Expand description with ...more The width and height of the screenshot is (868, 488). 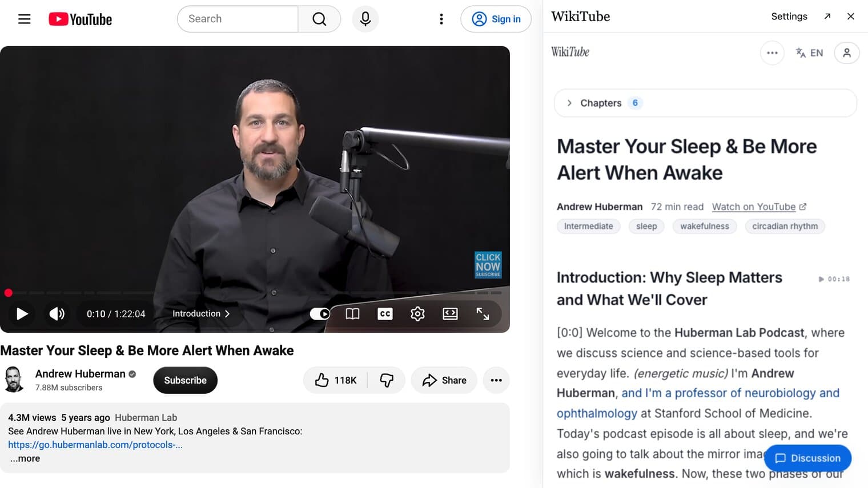pyautogui.click(x=25, y=458)
